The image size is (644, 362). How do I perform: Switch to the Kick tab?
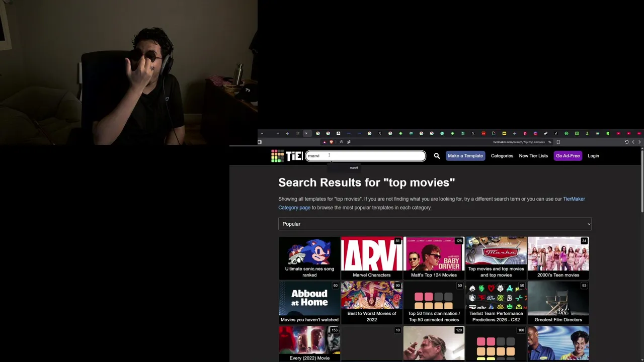coord(608,133)
